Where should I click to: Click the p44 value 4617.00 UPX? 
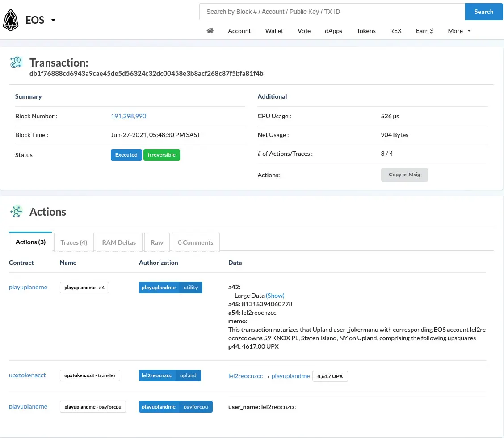[260, 346]
